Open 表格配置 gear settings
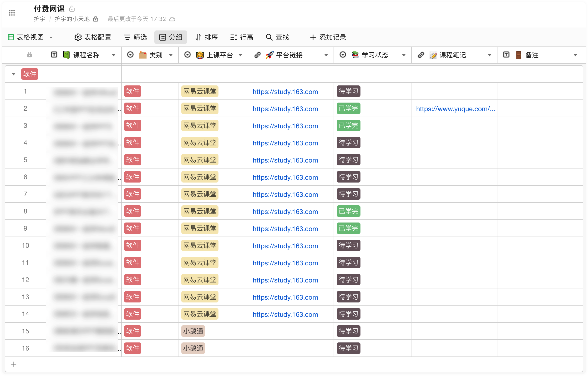This screenshot has height=376, width=588. (x=93, y=37)
